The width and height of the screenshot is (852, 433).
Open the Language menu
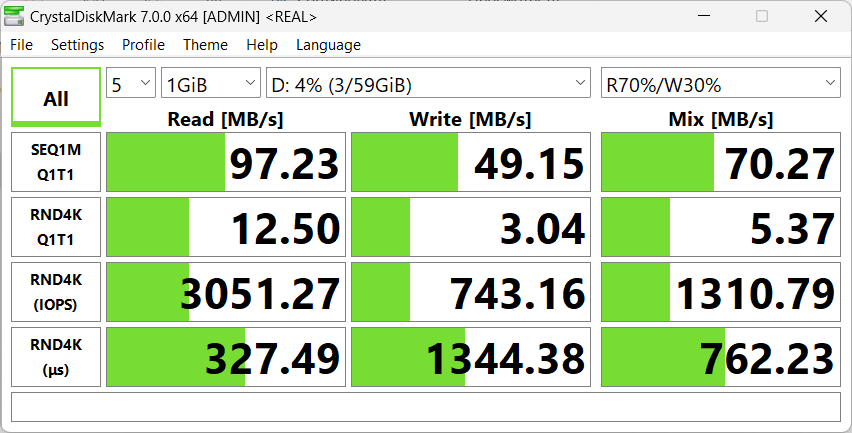coord(328,45)
